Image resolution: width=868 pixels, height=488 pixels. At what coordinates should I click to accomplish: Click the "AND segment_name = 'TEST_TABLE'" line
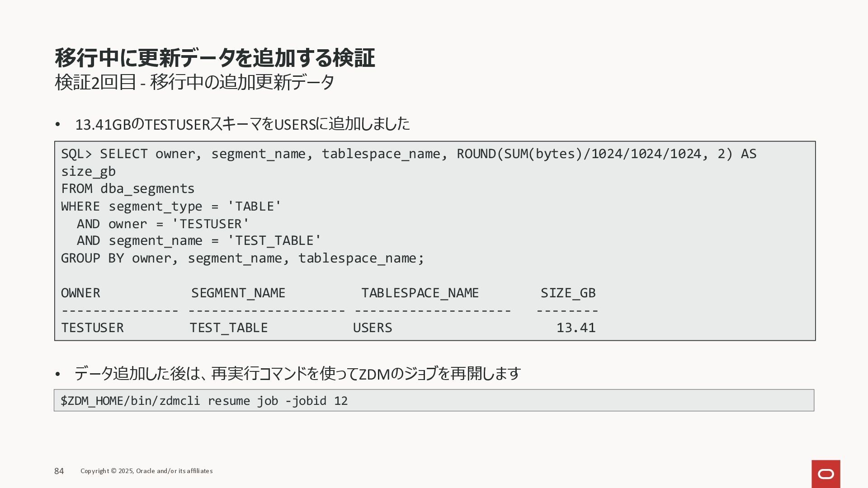[199, 241]
